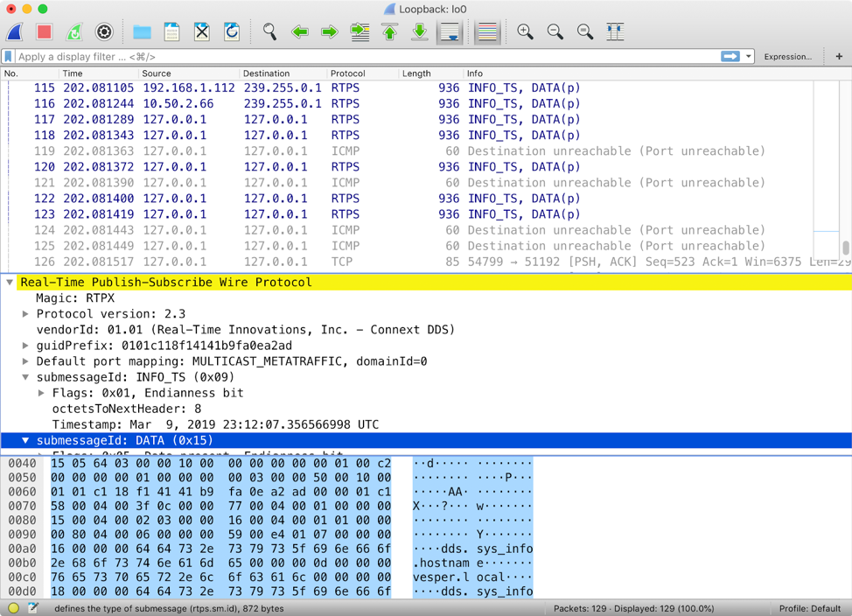Save the capture file

coord(171,32)
